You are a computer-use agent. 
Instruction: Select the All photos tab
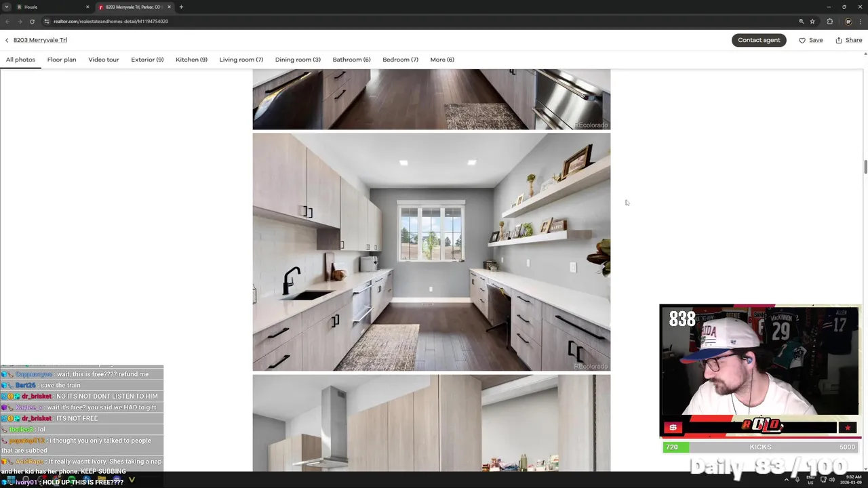coord(20,60)
